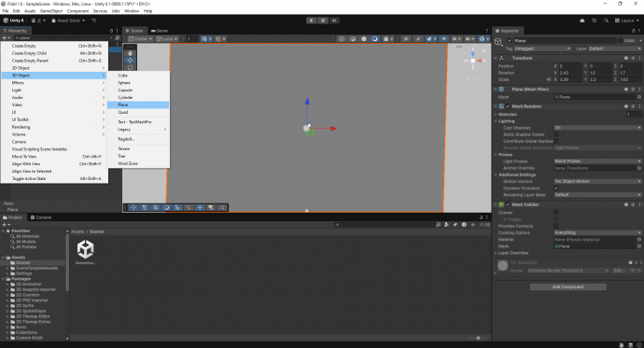This screenshot has width=644, height=348.
Task: Click the material Edit button
Action: pos(618,271)
